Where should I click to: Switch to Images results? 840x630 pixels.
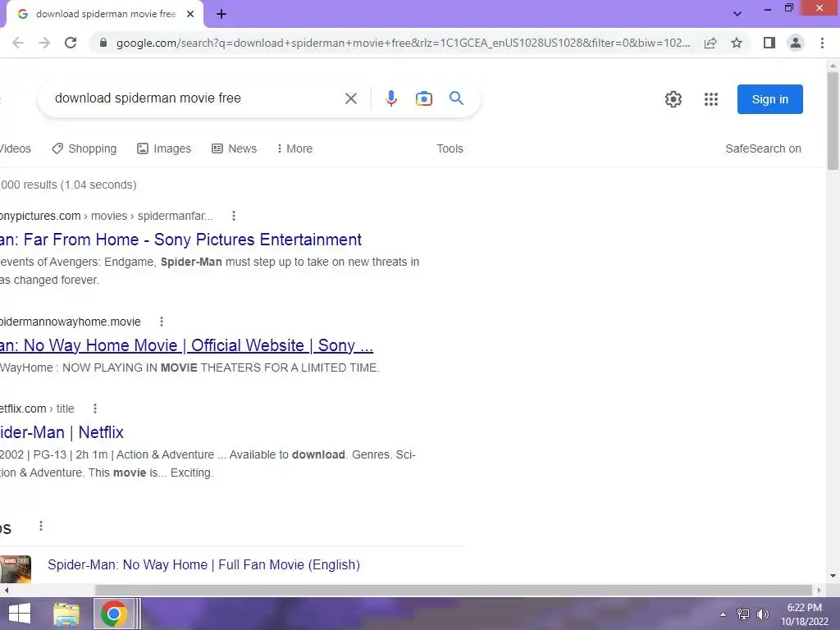(x=164, y=149)
